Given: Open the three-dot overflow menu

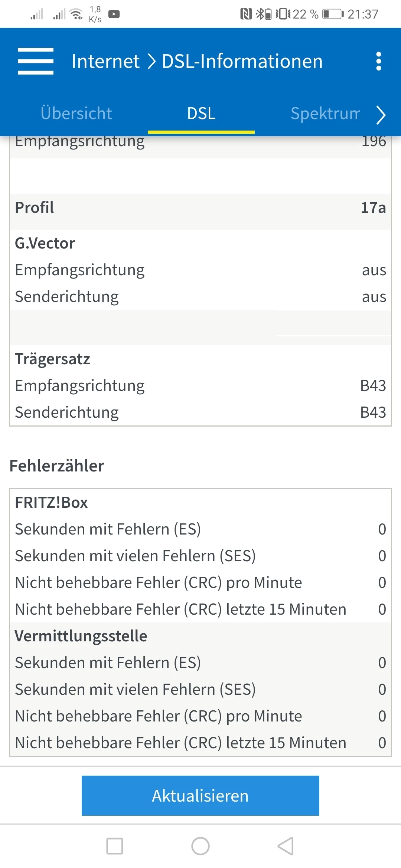Looking at the screenshot, I should click(x=378, y=61).
